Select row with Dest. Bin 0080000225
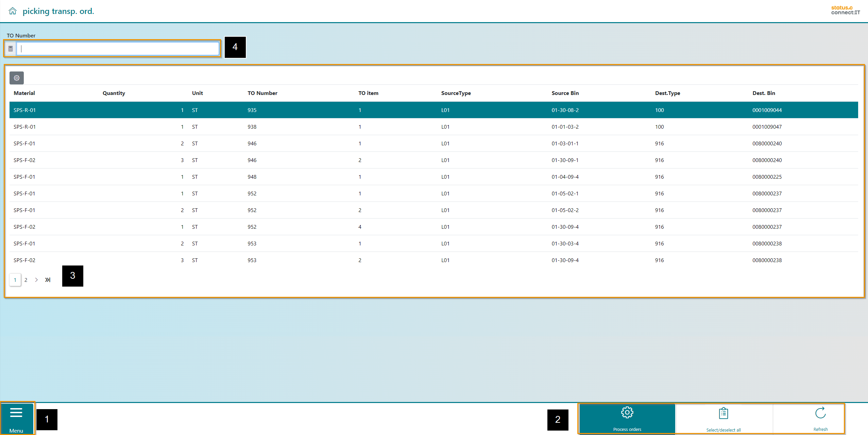Image resolution: width=868 pixels, height=435 pixels. pos(767,177)
